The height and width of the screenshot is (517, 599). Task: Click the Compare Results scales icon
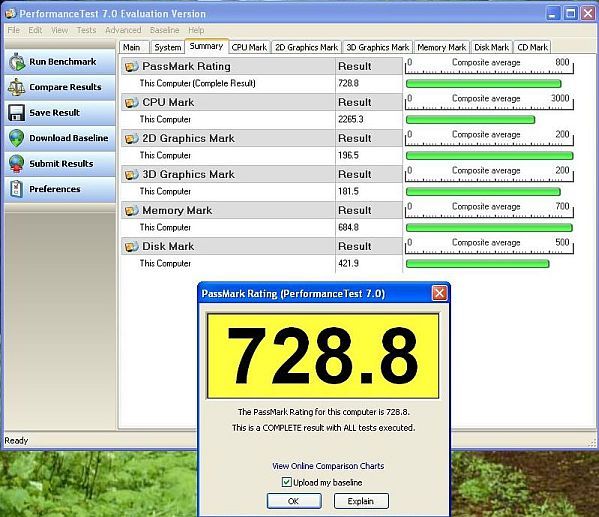click(16, 87)
